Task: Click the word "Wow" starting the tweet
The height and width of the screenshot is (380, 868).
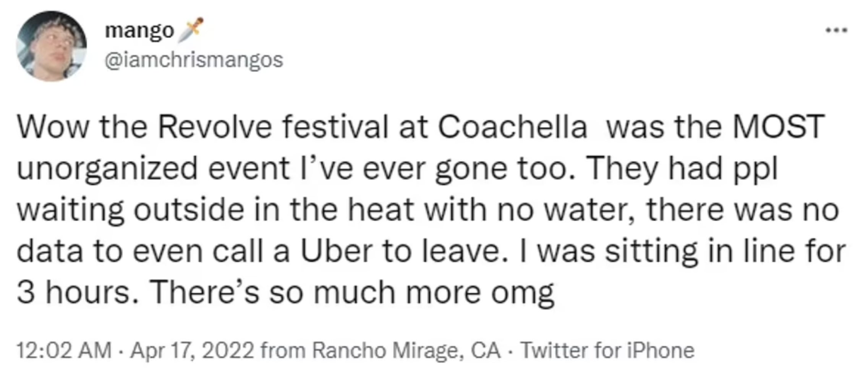Action: 52,127
